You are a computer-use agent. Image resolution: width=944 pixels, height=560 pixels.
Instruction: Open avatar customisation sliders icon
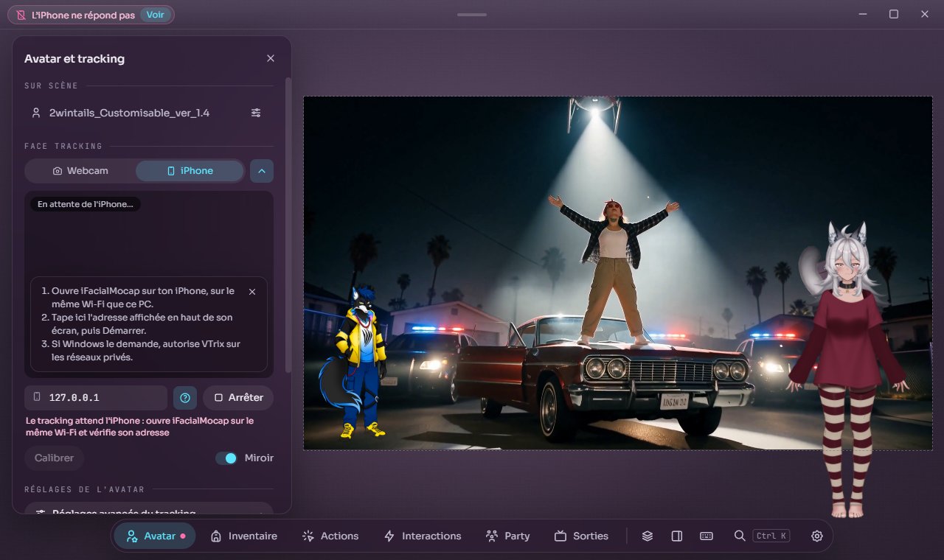(256, 113)
